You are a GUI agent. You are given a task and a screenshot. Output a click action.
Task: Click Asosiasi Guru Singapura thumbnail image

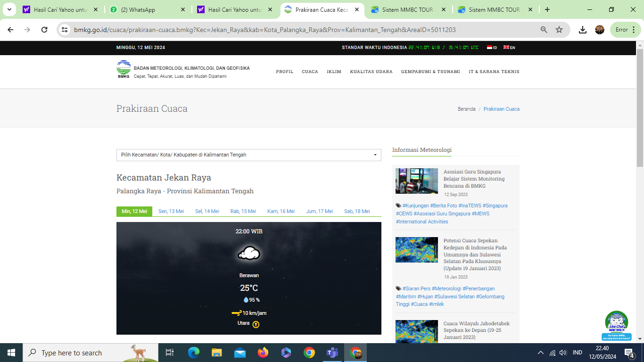(x=417, y=181)
